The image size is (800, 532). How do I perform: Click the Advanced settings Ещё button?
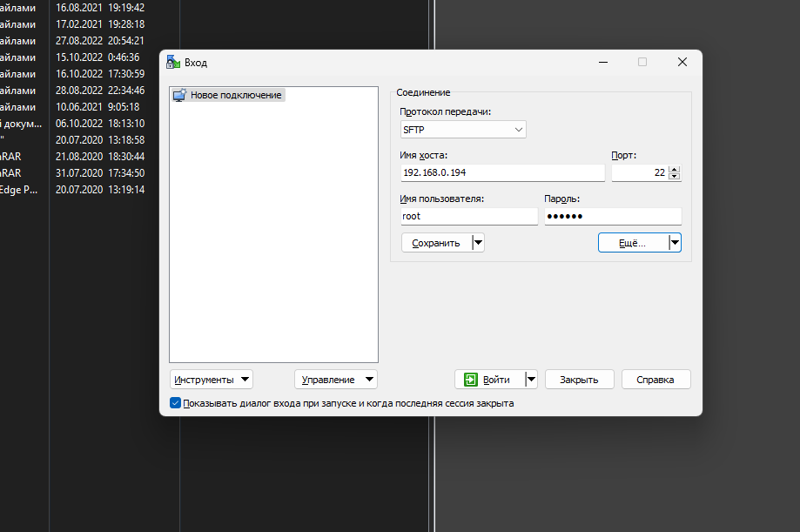coord(632,243)
